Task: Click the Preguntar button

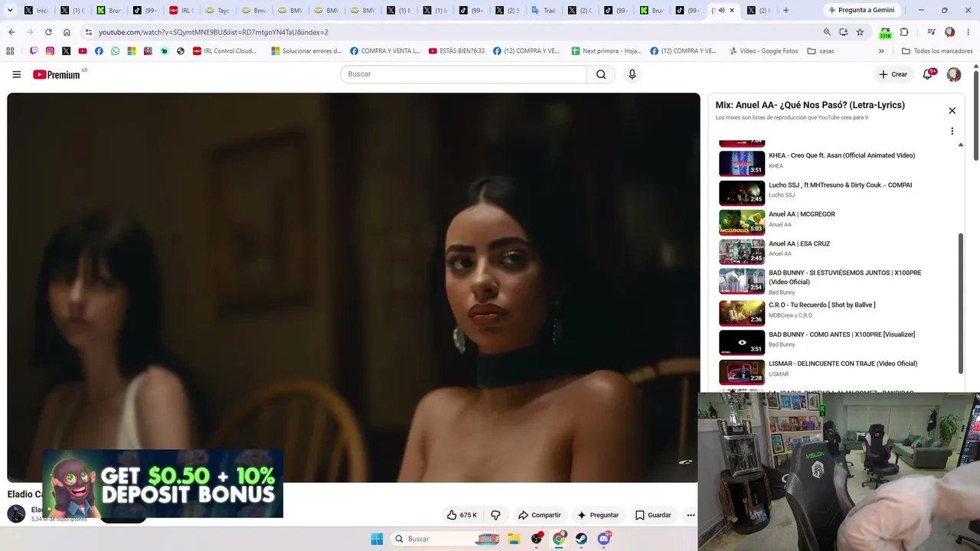Action: [x=598, y=515]
